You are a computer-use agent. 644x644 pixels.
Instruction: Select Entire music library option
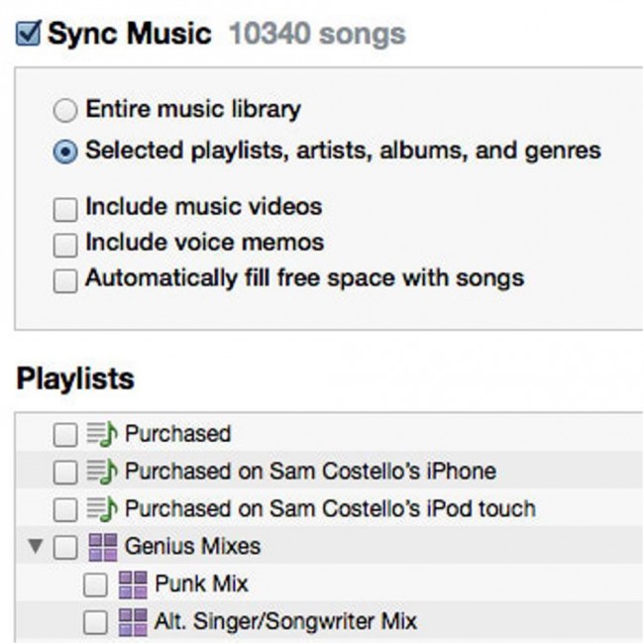[65, 109]
